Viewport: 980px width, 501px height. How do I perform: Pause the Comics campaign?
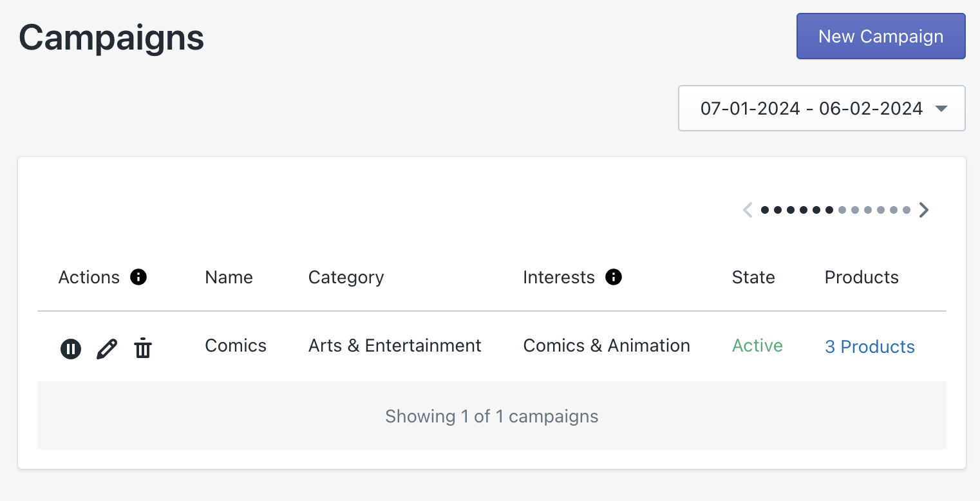tap(71, 348)
